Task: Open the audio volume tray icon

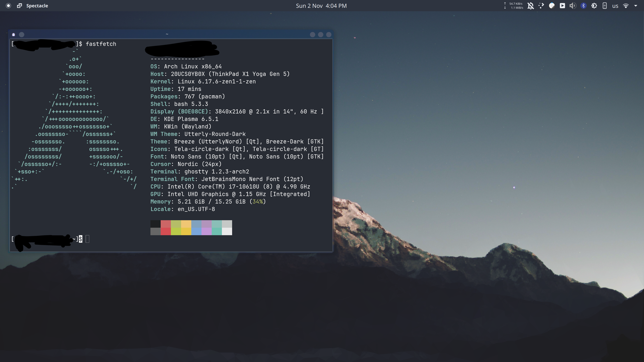Action: (573, 6)
